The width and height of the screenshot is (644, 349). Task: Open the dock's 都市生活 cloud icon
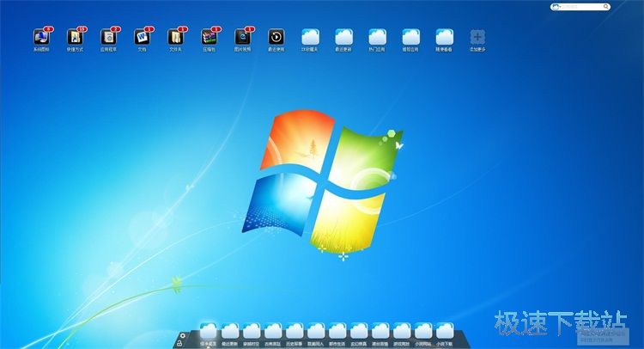coord(337,332)
